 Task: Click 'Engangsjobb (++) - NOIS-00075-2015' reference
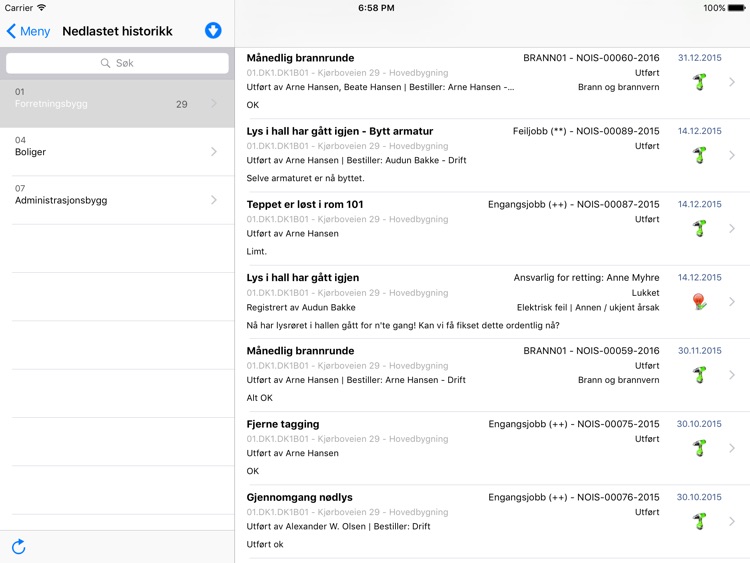pos(574,424)
